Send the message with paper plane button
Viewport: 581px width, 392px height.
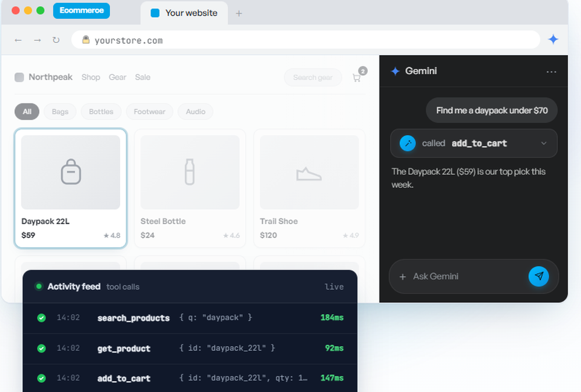(x=539, y=276)
